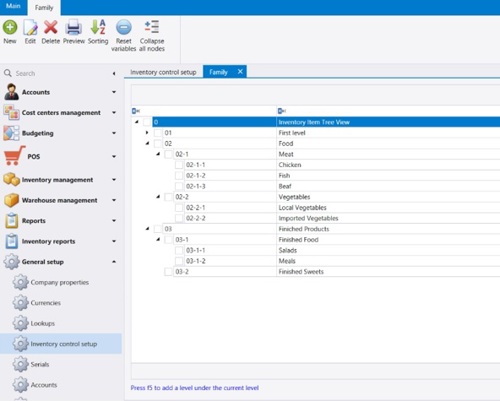Expand the 01 First level node
Image resolution: width=500 pixels, height=401 pixels.
pyautogui.click(x=147, y=133)
